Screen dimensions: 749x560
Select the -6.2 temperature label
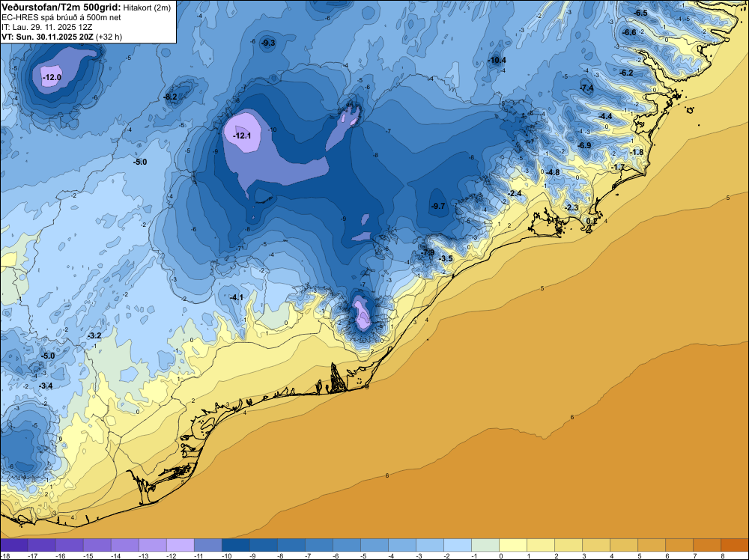626,73
